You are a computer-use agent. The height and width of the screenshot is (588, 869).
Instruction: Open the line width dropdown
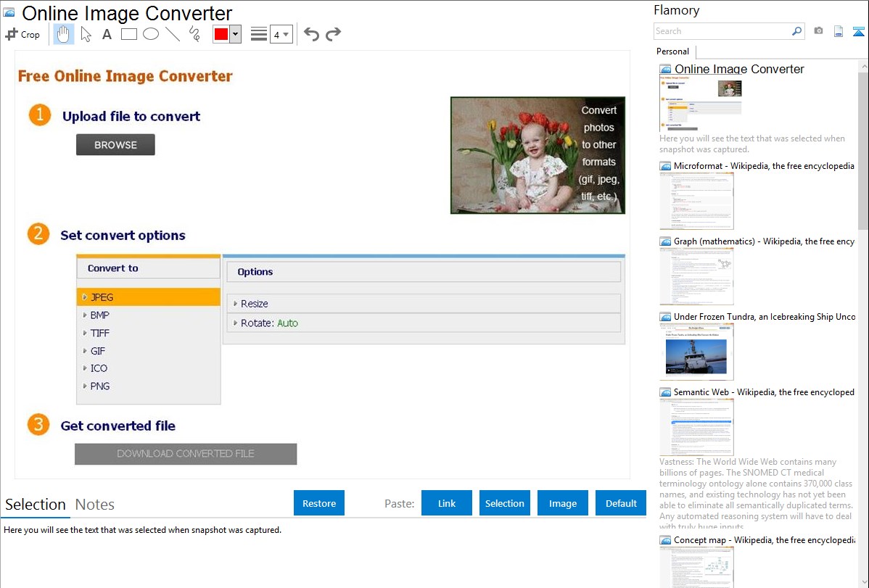pyautogui.click(x=281, y=34)
